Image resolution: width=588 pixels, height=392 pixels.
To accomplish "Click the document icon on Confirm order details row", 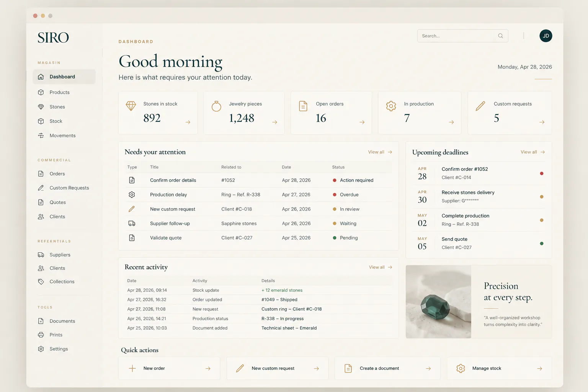I will pos(132,180).
